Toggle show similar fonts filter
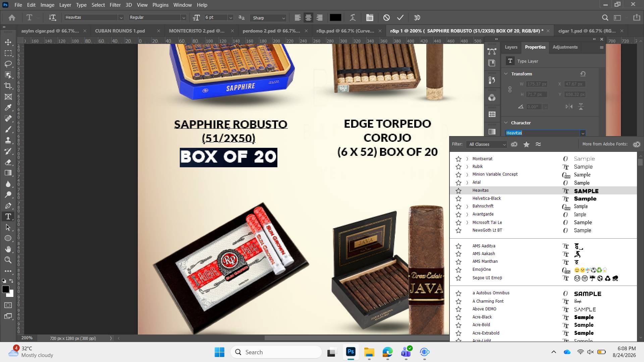 538,144
